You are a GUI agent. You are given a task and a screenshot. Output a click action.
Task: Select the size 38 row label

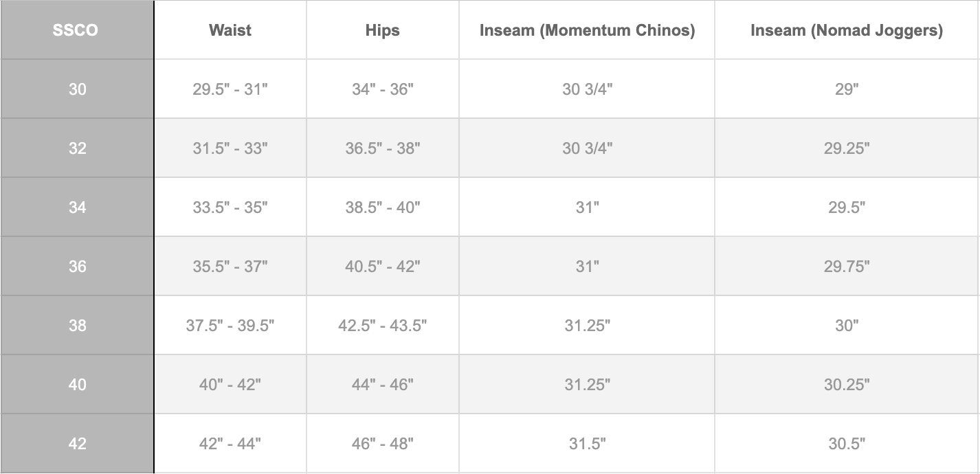click(77, 326)
